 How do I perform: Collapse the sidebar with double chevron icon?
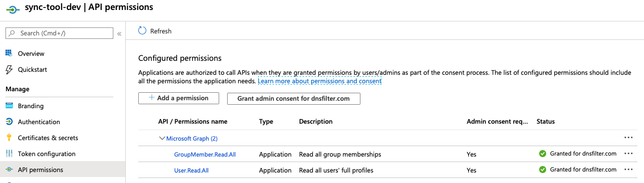(x=119, y=33)
